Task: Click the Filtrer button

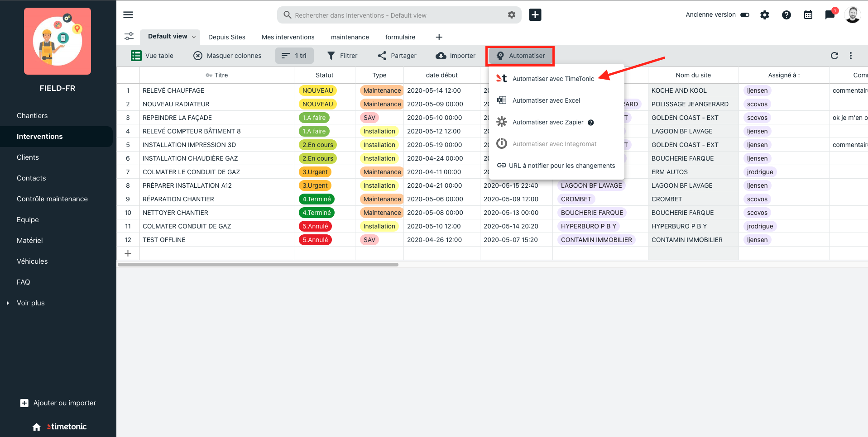Action: click(x=342, y=56)
